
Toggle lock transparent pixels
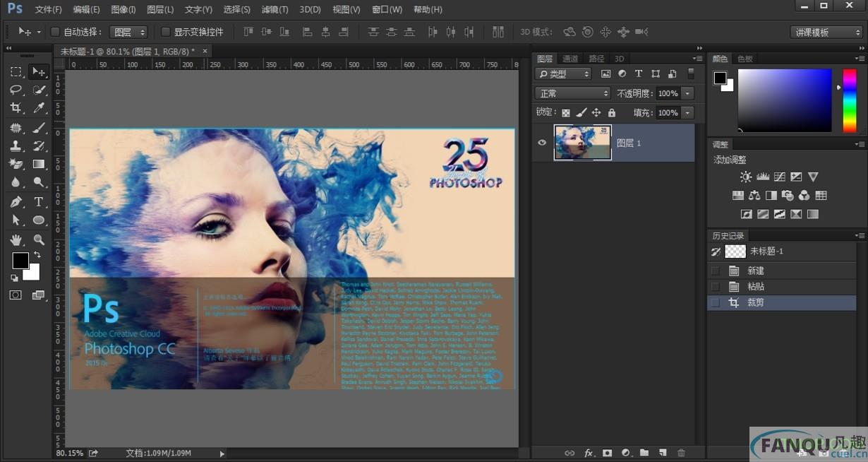(x=565, y=113)
